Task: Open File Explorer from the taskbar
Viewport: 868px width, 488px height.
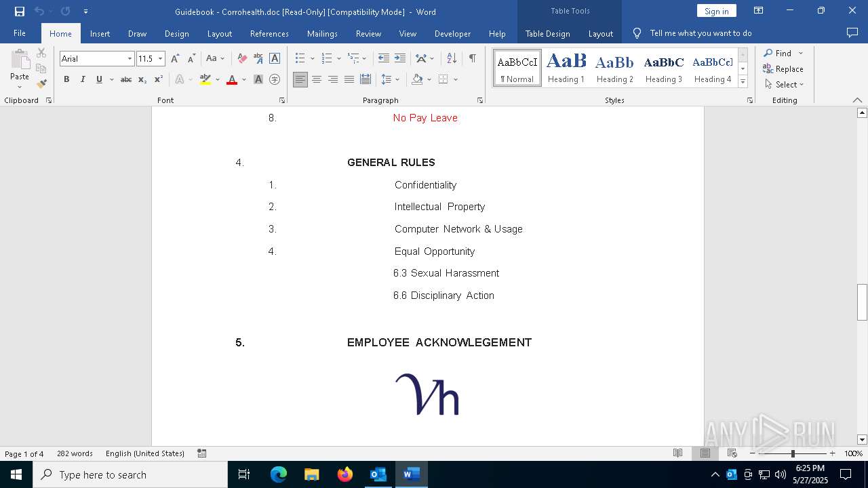Action: (x=312, y=474)
